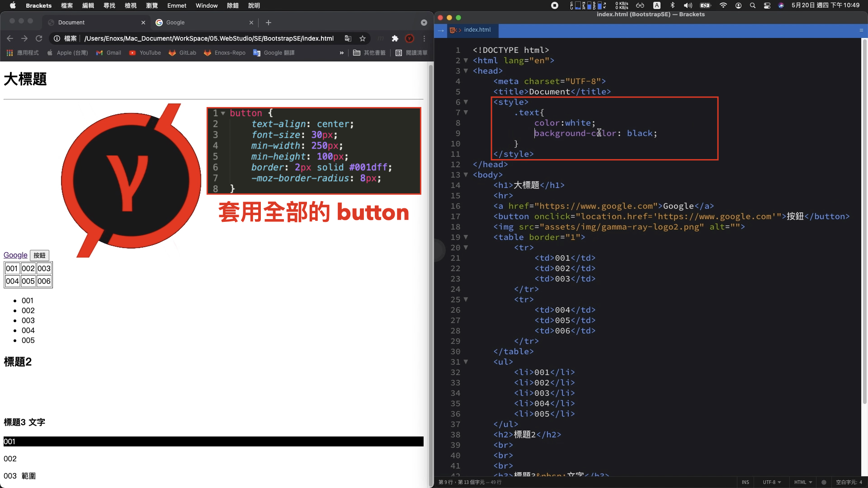This screenshot has width=868, height=488.
Task: Open Spotlight search in menu bar
Action: click(752, 5)
